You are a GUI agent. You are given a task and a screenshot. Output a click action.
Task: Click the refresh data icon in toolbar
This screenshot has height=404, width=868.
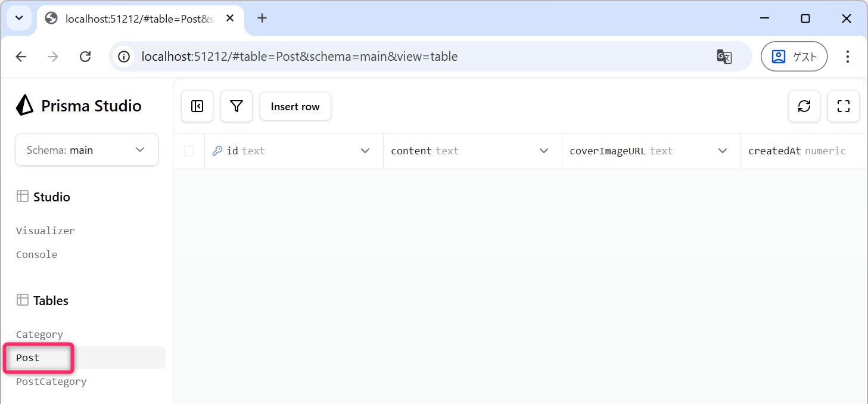(x=804, y=106)
